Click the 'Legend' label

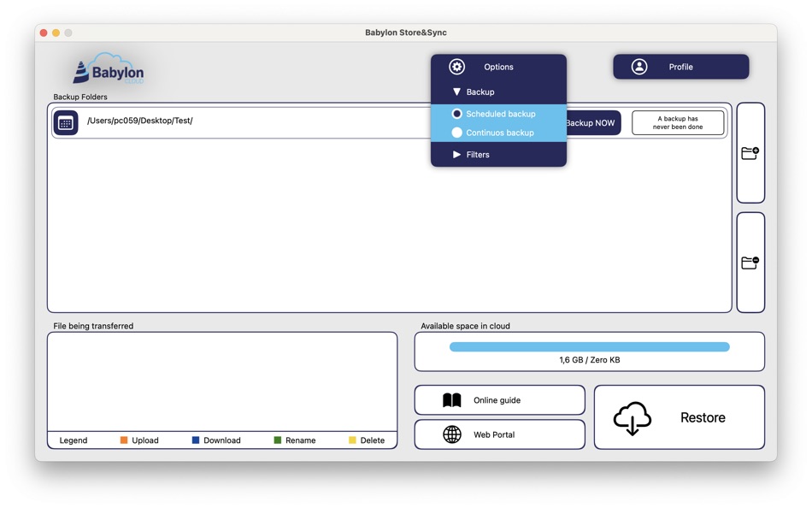point(73,440)
